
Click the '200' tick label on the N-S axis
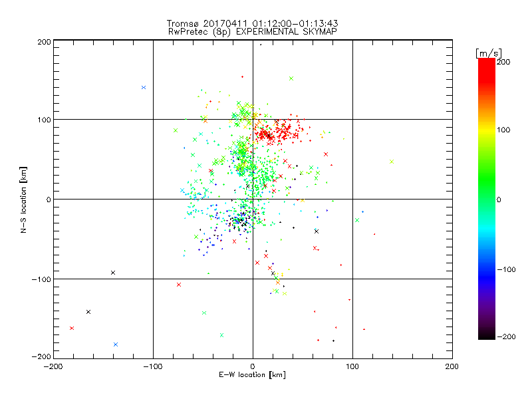tap(44, 42)
